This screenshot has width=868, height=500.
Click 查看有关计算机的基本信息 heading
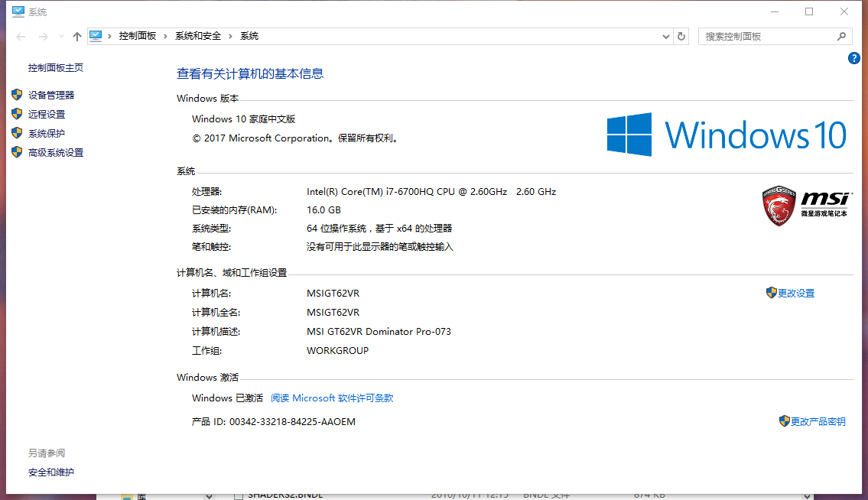point(249,73)
